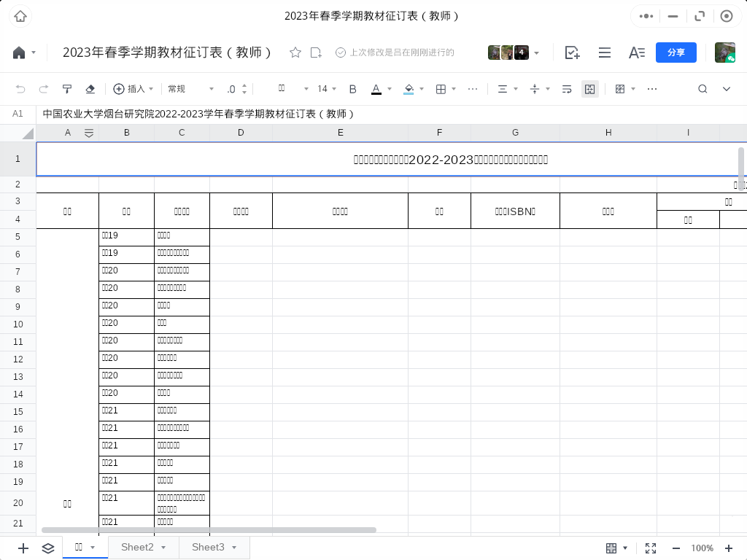
Task: Click the add checklist task icon
Action: coord(572,52)
